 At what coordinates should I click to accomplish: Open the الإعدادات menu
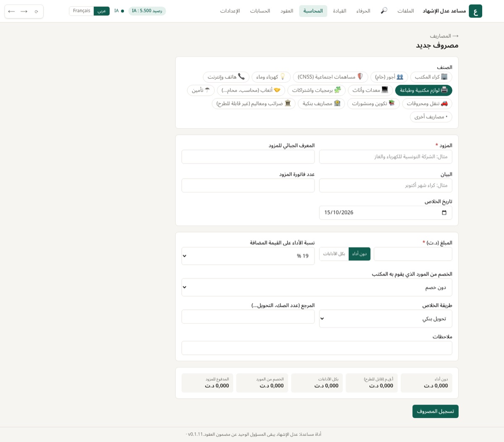[x=230, y=11]
